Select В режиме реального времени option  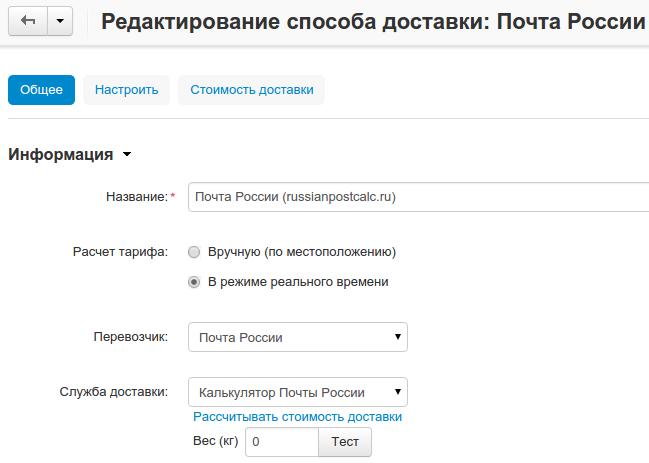(x=194, y=282)
